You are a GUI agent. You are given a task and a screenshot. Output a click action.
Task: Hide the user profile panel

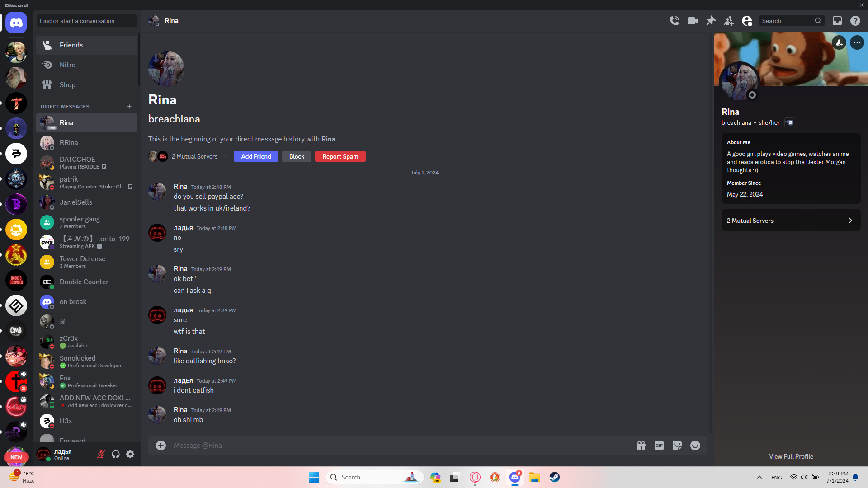point(747,21)
